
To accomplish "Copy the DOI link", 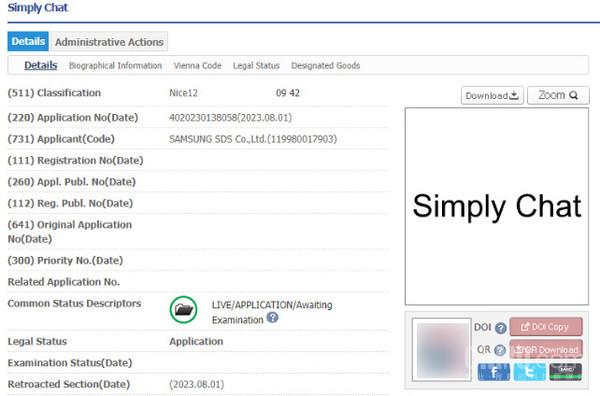I will point(546,327).
